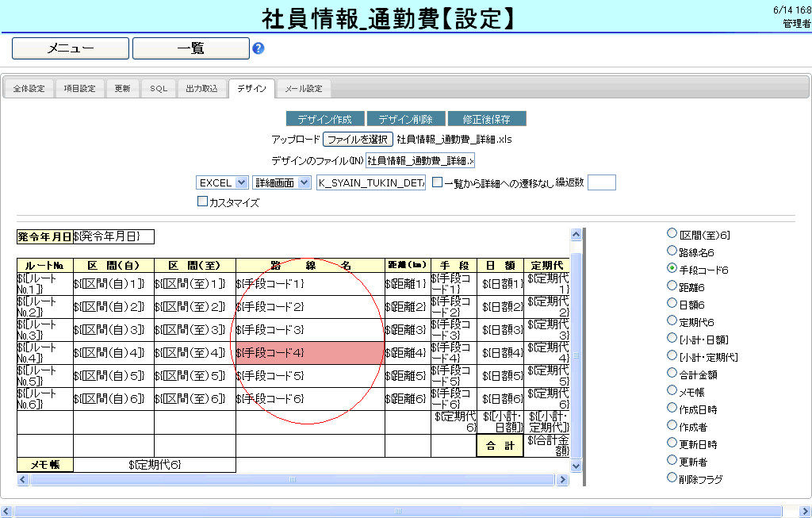812x518 pixels.
Task: Enable the カスタマイズ checkbox
Action: (202, 202)
